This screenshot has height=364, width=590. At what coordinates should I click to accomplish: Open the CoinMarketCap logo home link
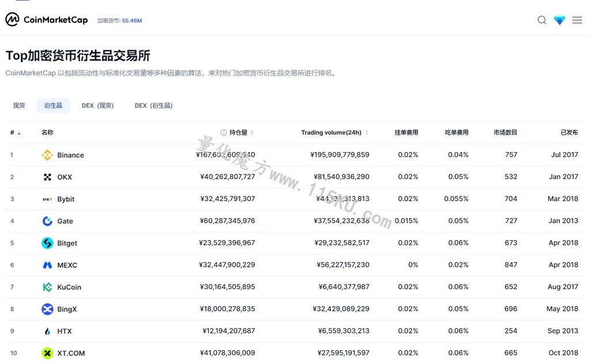[x=47, y=20]
